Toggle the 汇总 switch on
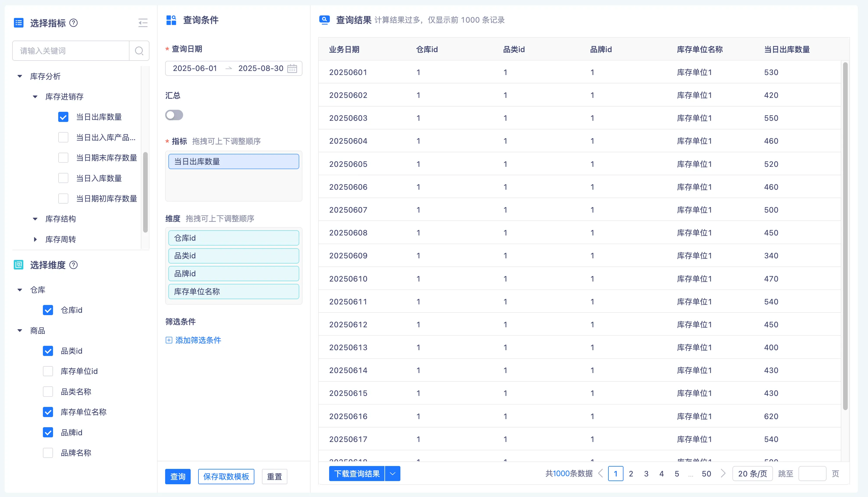 174,115
